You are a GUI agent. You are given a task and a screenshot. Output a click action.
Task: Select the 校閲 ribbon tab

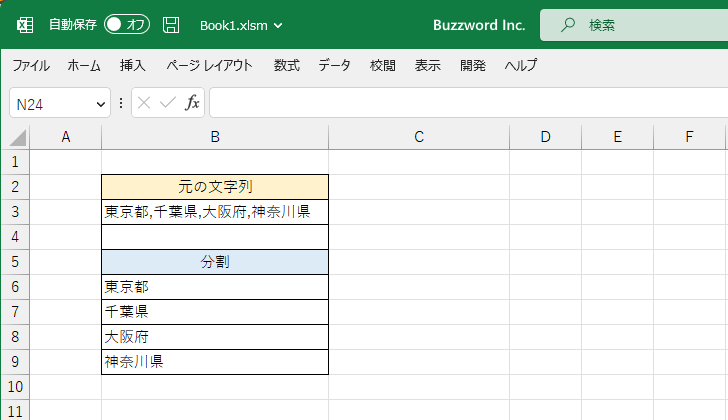[383, 65]
